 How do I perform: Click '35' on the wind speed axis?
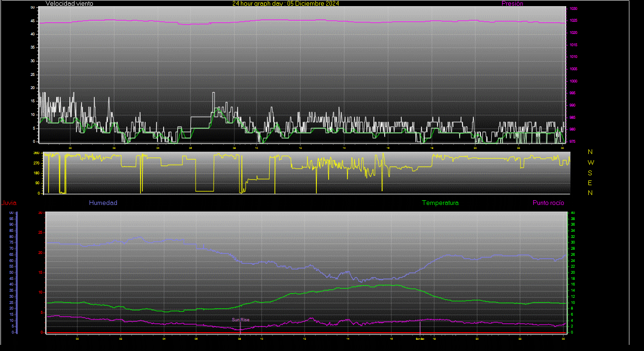[32, 48]
